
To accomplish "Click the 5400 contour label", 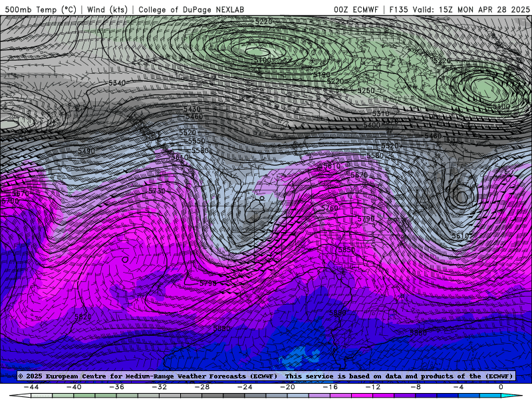I will 372,125.
